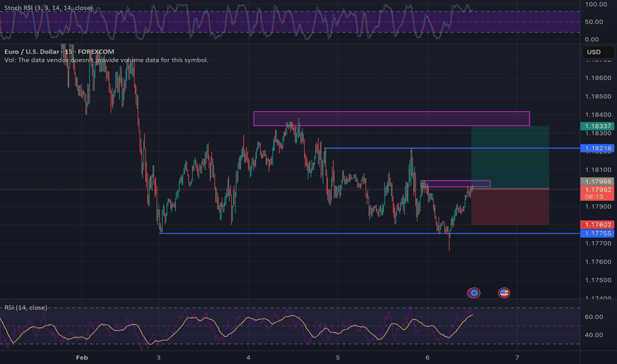Open the Stoch RSI indicator legend
Image resolution: width=617 pixels, height=364 pixels.
48,8
